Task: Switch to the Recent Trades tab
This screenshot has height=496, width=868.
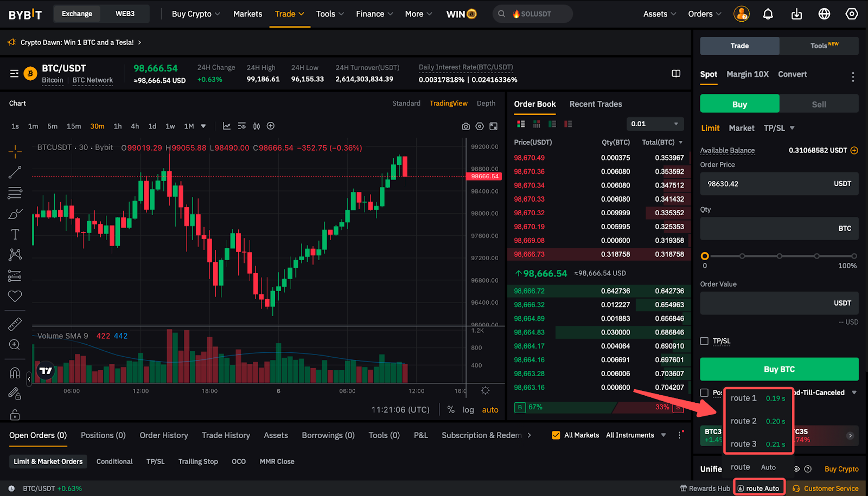Action: (595, 104)
